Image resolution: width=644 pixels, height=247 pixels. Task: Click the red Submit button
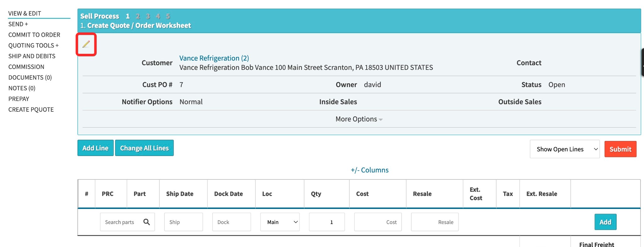pos(620,149)
